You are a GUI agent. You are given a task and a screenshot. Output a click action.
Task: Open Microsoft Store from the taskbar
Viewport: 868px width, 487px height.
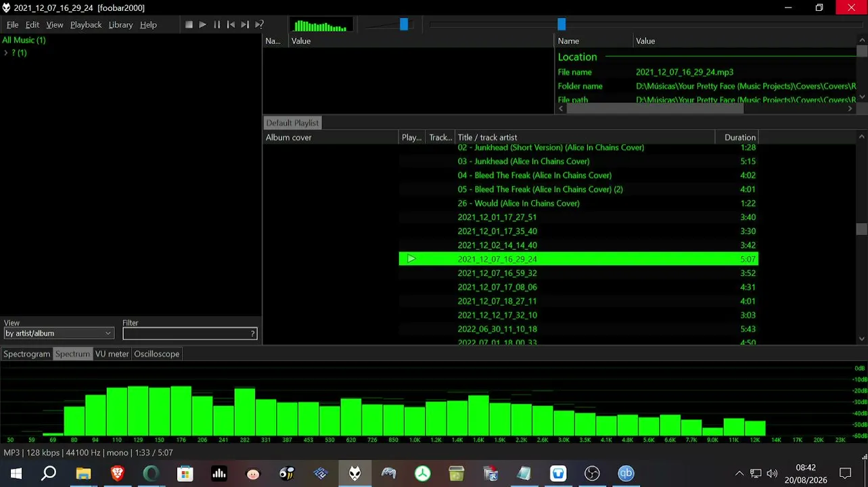pyautogui.click(x=185, y=473)
